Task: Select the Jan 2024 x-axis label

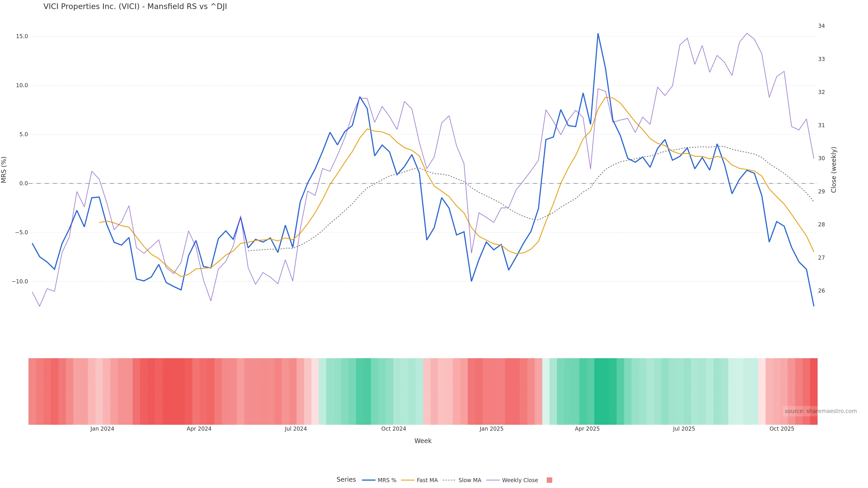Action: point(102,429)
